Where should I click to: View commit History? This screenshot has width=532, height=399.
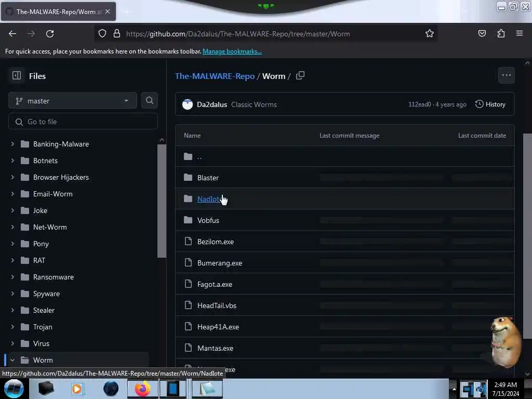(x=490, y=104)
